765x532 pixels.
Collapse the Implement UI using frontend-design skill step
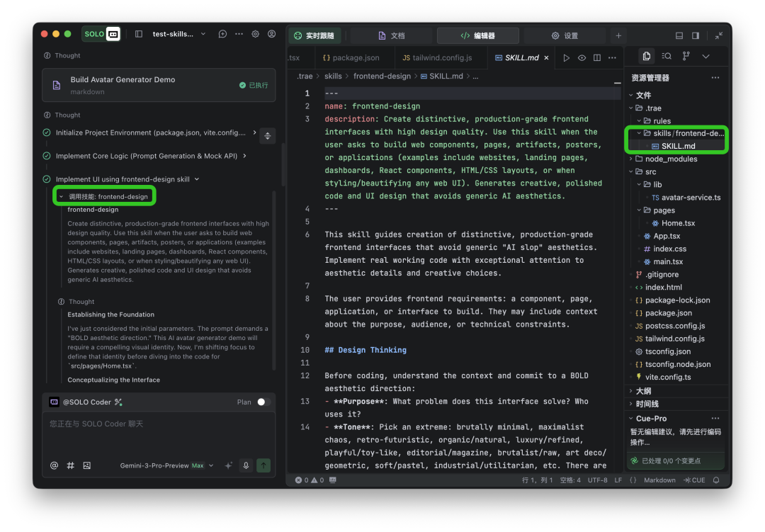point(197,179)
